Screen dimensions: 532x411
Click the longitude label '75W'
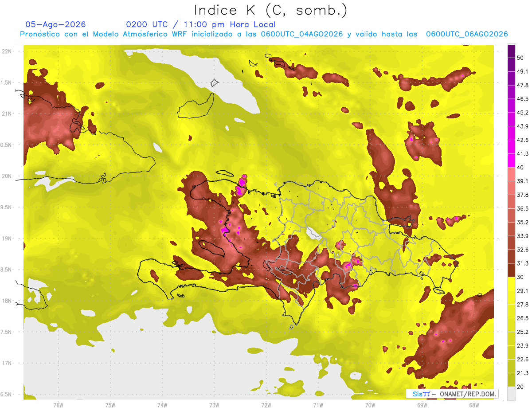coord(110,405)
